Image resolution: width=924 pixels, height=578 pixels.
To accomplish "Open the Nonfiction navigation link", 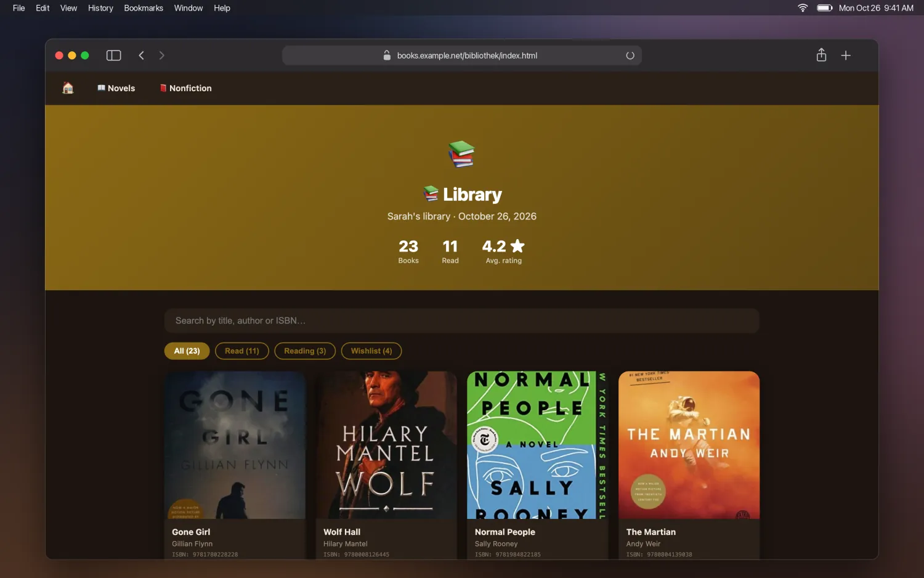I will pyautogui.click(x=185, y=88).
